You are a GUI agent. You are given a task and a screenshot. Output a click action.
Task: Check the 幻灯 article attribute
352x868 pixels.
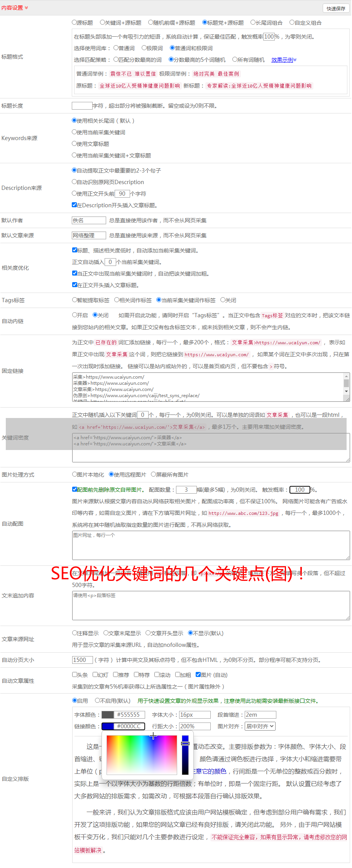pyautogui.click(x=95, y=675)
